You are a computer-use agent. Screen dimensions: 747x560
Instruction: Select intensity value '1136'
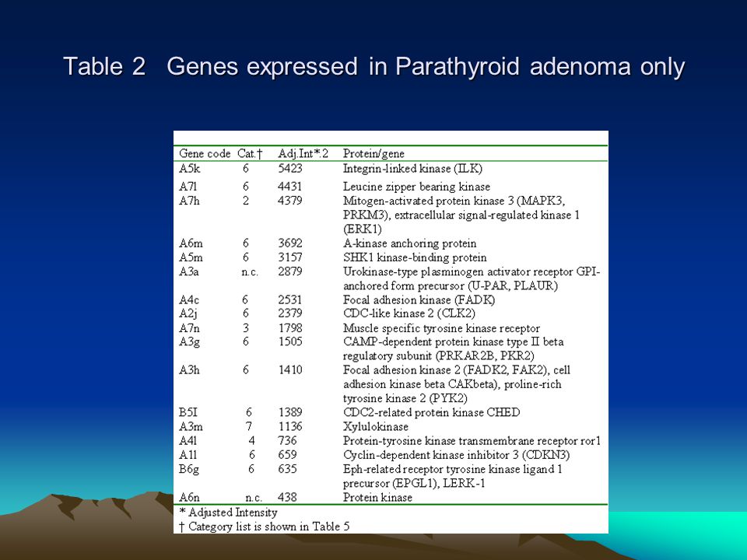click(290, 427)
